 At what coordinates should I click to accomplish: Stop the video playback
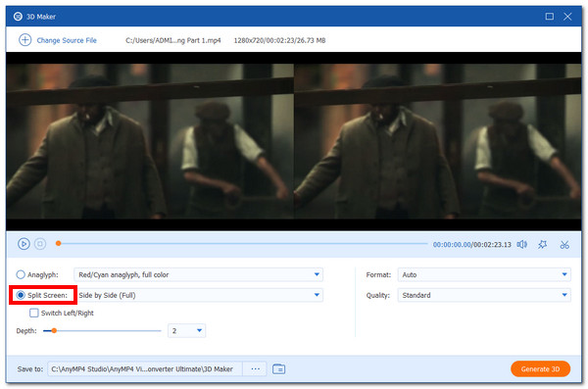[40, 244]
